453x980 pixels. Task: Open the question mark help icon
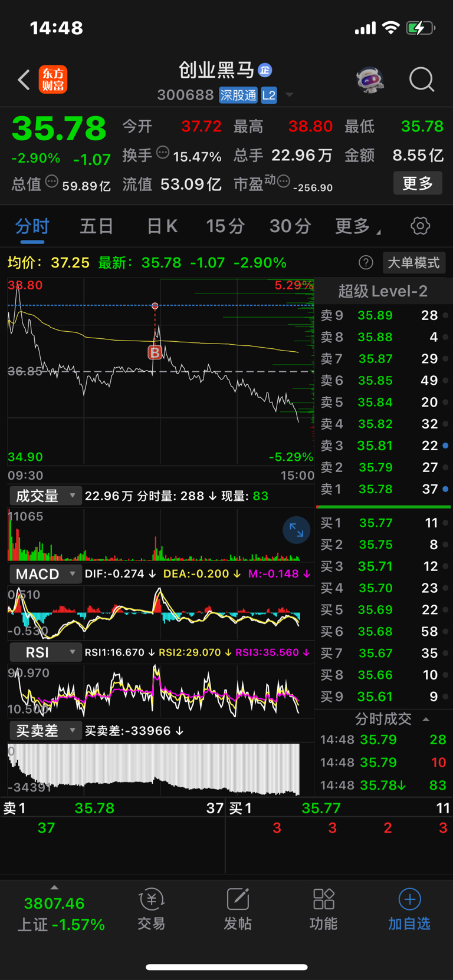pos(366,263)
